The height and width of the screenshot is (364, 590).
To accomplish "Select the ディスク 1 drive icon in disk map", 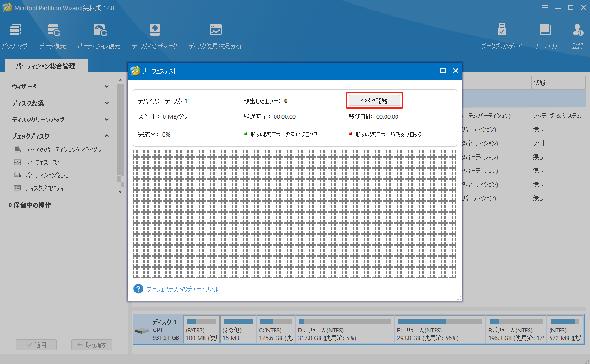I will point(142,331).
